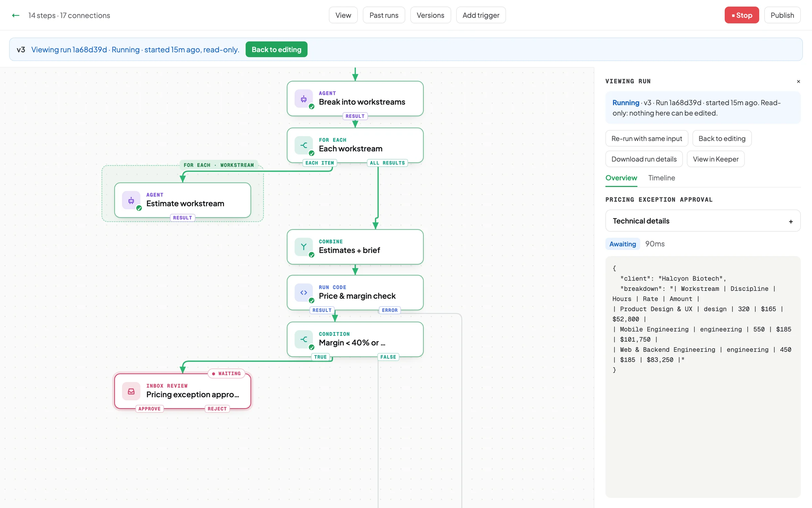Stop the running workflow
Viewport: 812px width, 508px height.
742,15
